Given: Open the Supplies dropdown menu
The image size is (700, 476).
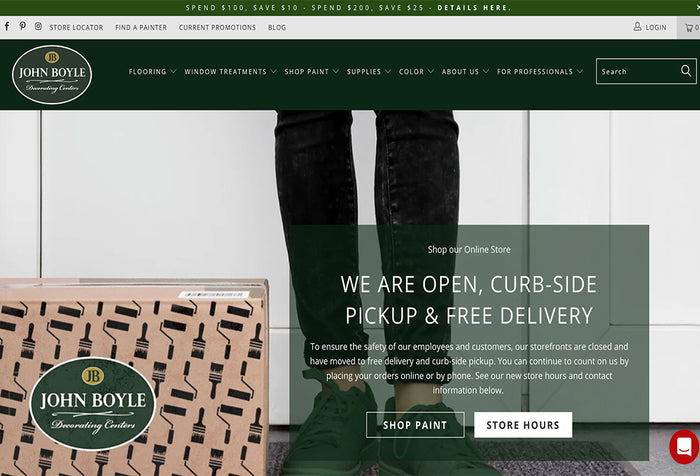Looking at the screenshot, I should pos(369,71).
